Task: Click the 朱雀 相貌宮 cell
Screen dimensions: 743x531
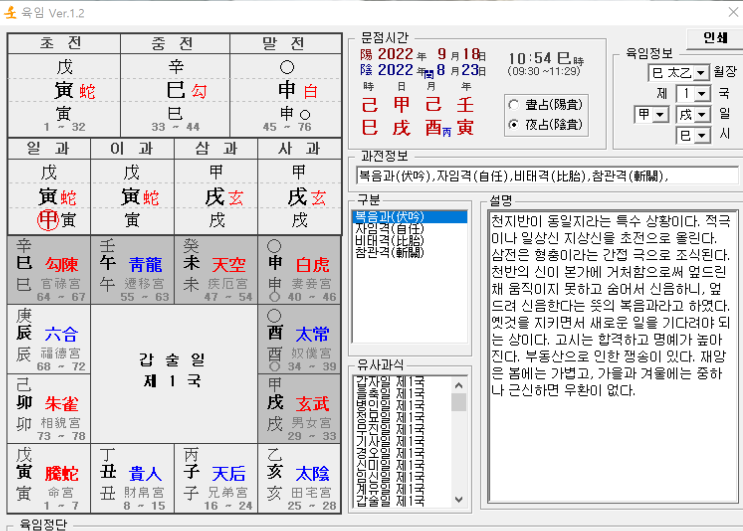Action: 49,409
